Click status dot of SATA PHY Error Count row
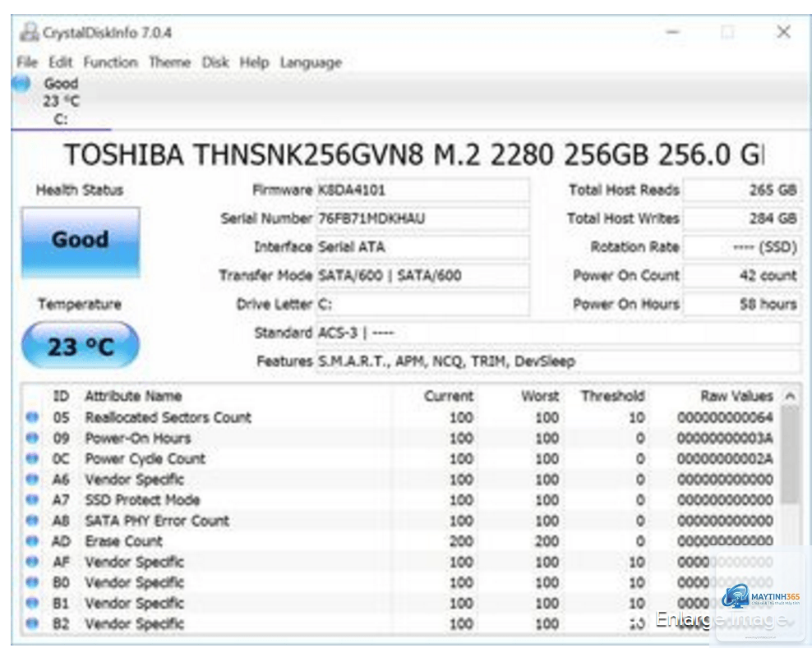Viewport: 812px width, 648px height. 32,521
